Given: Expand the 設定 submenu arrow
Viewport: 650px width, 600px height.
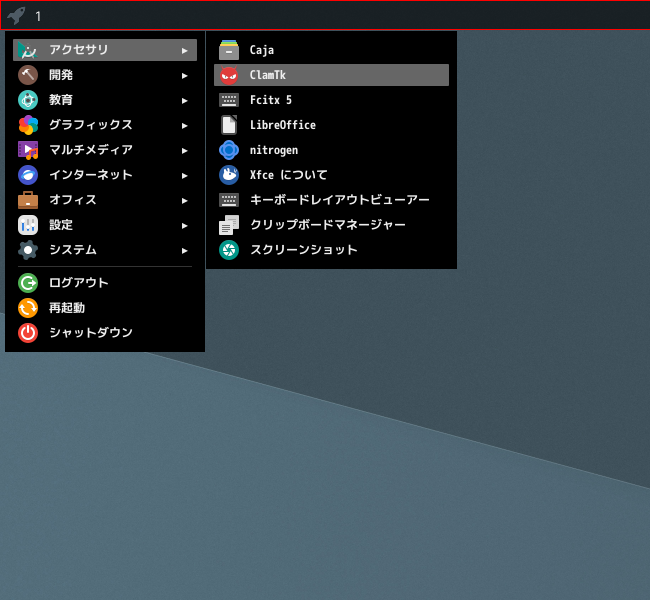Looking at the screenshot, I should pos(184,226).
